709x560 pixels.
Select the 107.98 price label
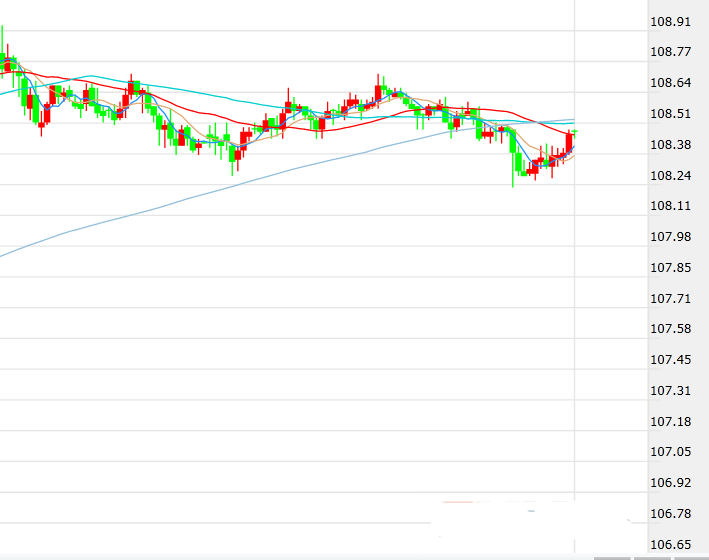[x=671, y=237]
